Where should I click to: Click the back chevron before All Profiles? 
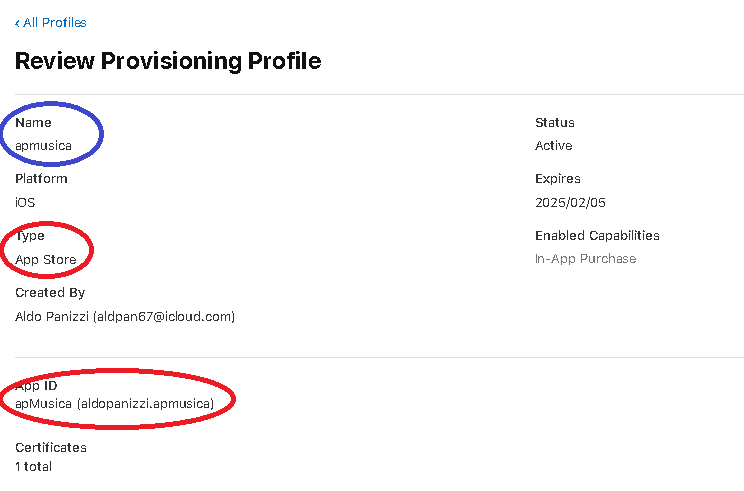click(x=17, y=22)
